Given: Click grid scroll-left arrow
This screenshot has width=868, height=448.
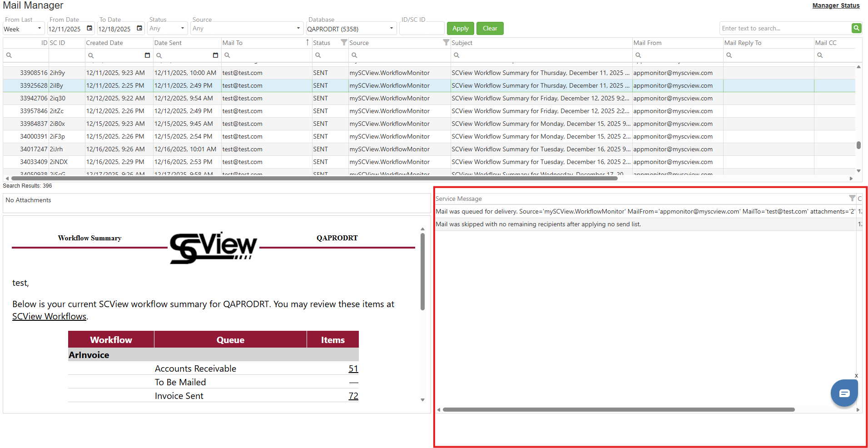Looking at the screenshot, I should (6, 179).
